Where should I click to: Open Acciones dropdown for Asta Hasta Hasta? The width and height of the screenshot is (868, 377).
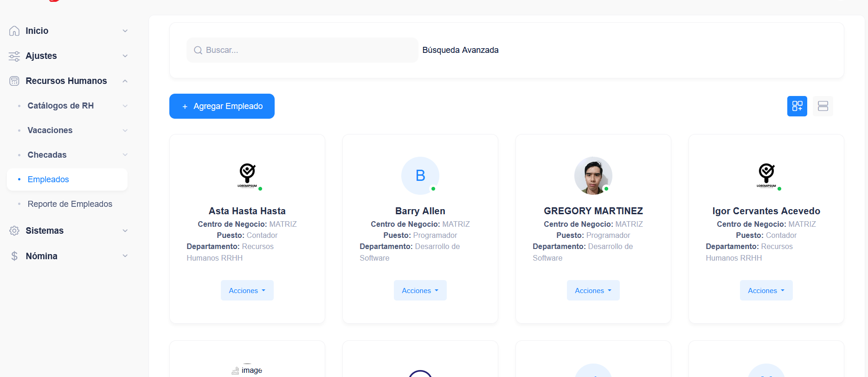(x=247, y=290)
